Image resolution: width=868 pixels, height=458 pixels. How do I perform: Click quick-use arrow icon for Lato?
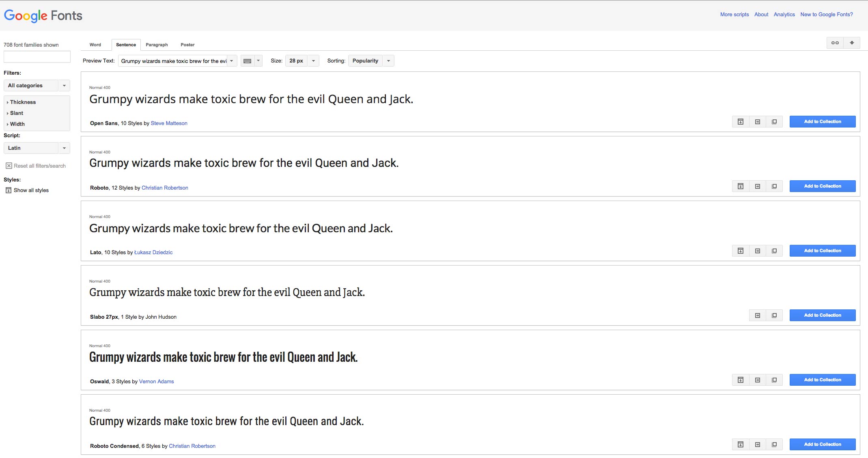758,251
